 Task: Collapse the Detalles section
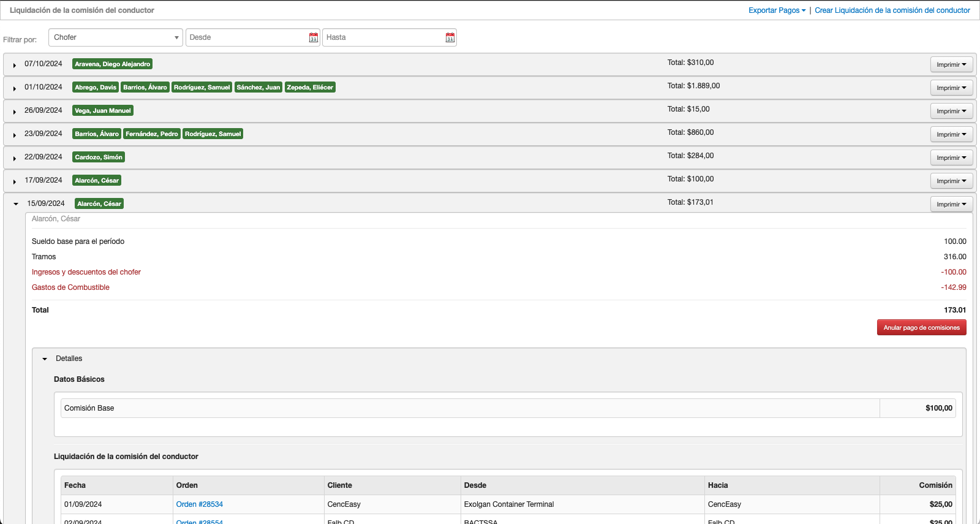coord(45,359)
